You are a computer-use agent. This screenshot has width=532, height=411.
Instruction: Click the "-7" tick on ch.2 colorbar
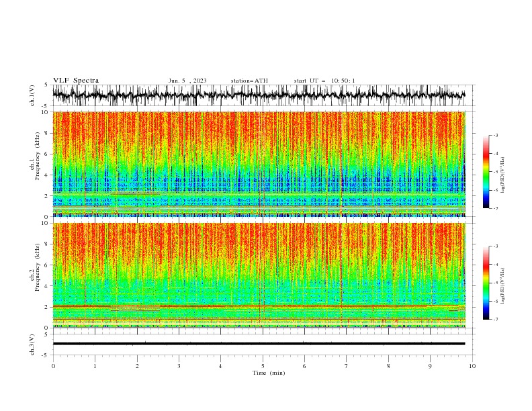point(495,320)
